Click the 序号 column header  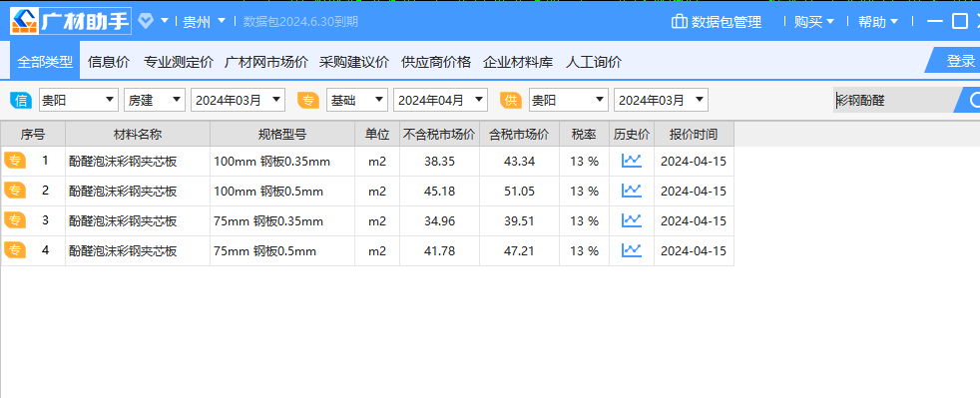pos(33,135)
